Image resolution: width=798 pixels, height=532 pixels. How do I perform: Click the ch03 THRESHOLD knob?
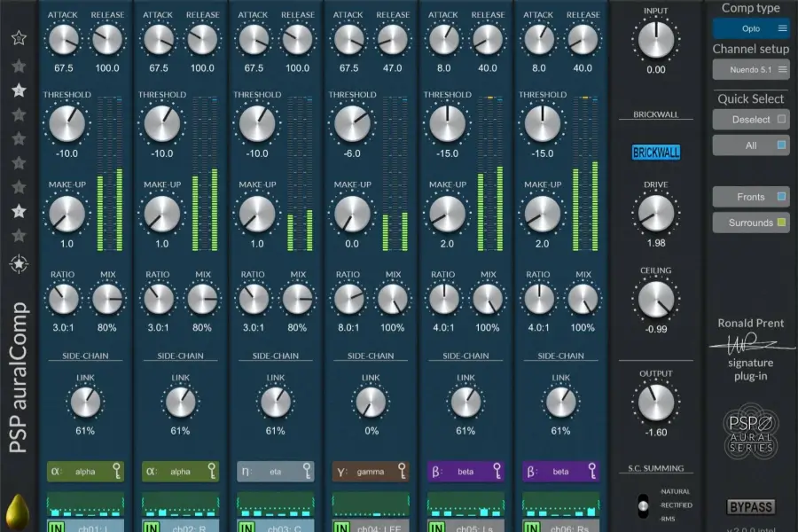click(x=257, y=123)
